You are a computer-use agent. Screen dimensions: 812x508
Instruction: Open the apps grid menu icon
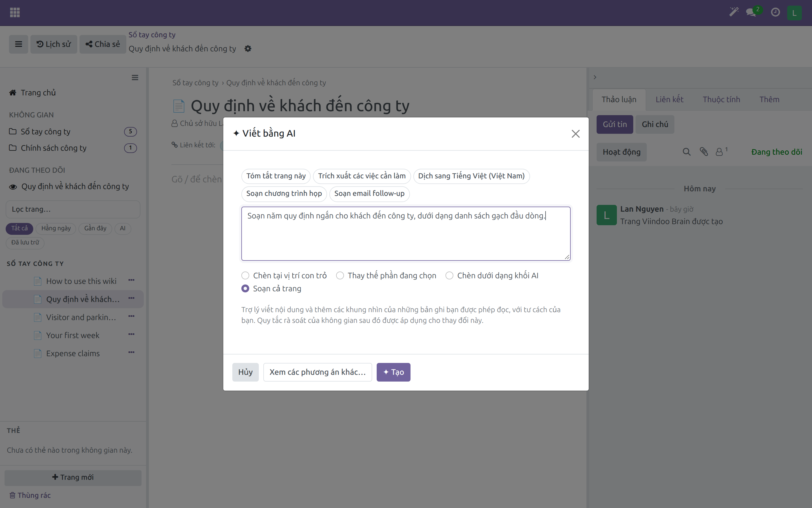[x=15, y=12]
